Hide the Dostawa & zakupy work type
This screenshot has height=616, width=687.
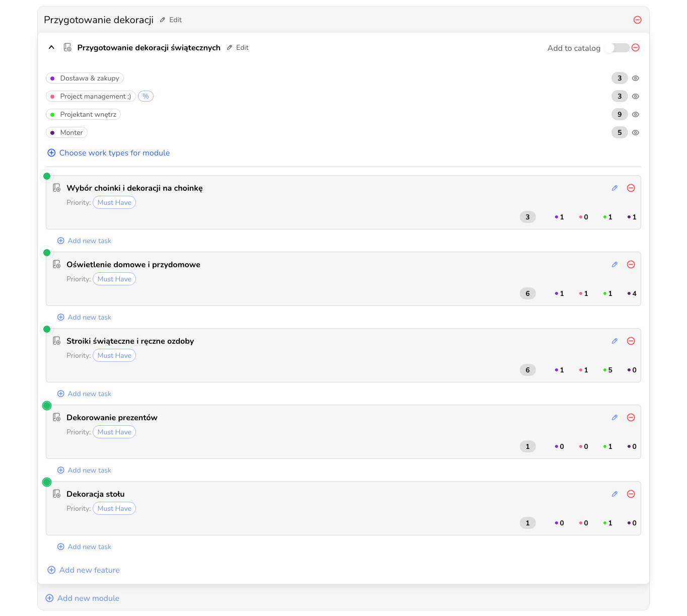636,79
